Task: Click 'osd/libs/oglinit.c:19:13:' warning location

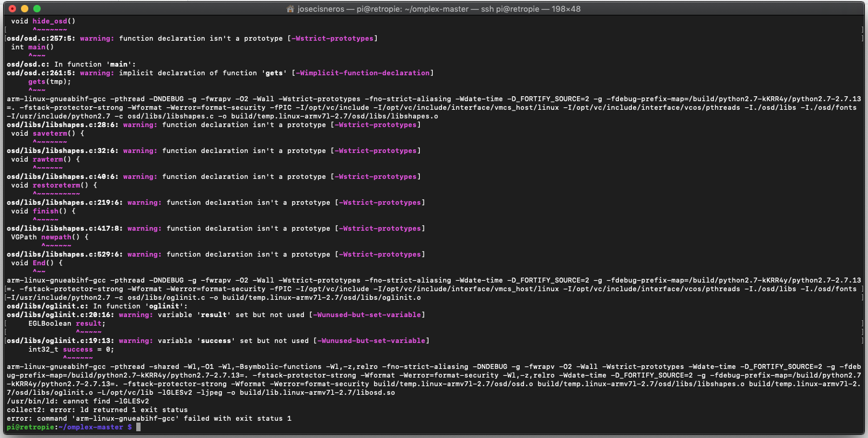Action: (60, 341)
